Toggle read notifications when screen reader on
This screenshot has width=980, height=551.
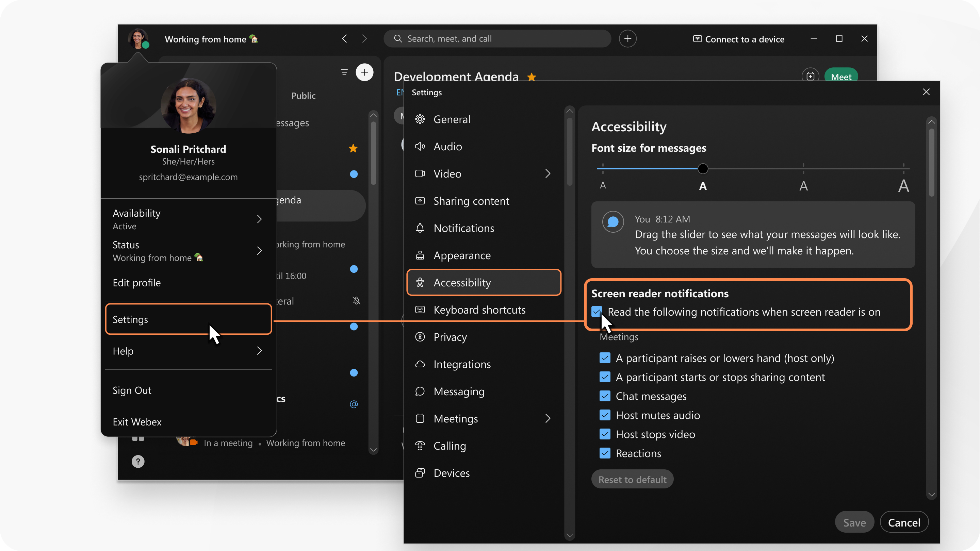[x=597, y=312]
